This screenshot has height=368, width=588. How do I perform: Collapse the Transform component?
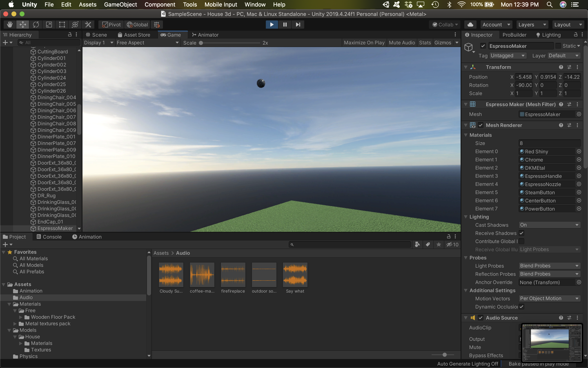pos(466,67)
